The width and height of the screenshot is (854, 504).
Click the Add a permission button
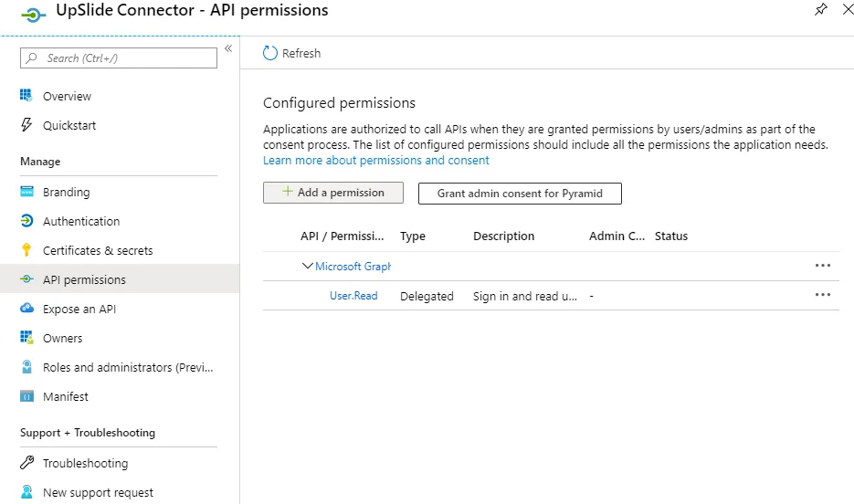tap(333, 193)
